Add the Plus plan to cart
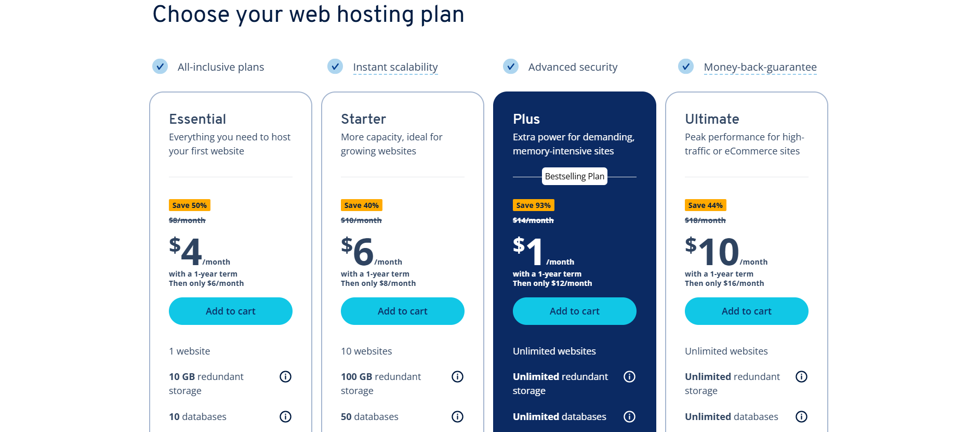Screen dimensions: 980x432 [x=575, y=311]
